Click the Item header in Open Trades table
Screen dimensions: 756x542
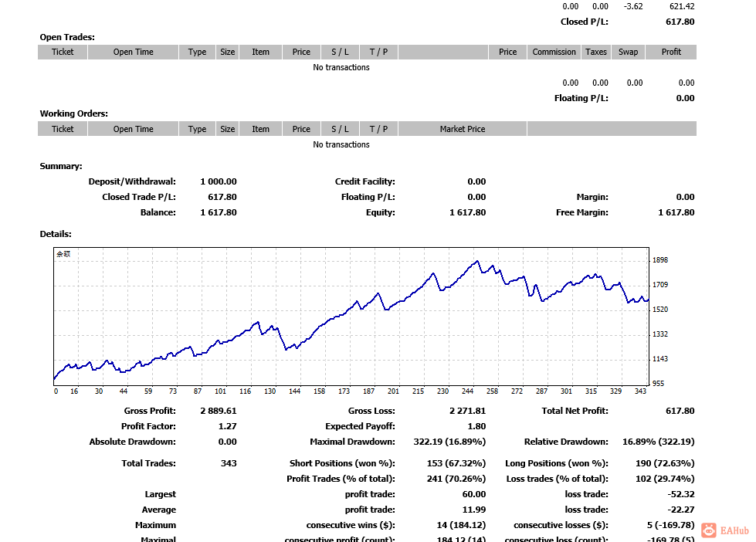pyautogui.click(x=261, y=52)
